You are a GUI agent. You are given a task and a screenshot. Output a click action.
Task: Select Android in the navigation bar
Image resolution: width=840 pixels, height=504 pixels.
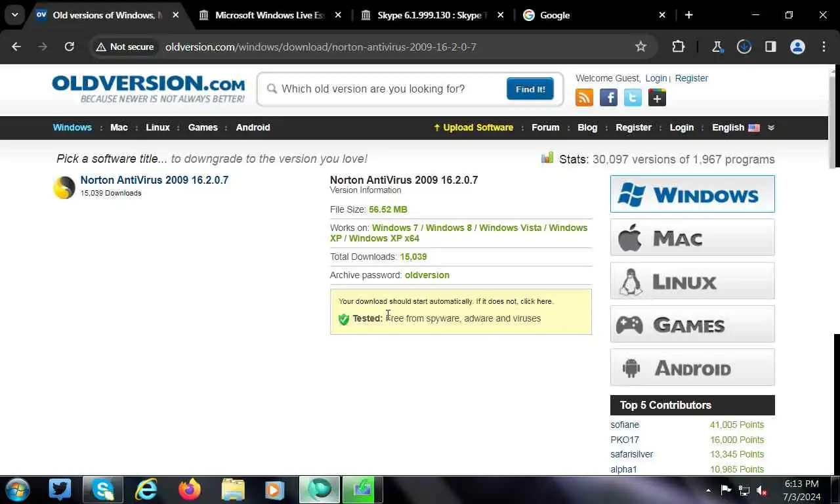253,127
